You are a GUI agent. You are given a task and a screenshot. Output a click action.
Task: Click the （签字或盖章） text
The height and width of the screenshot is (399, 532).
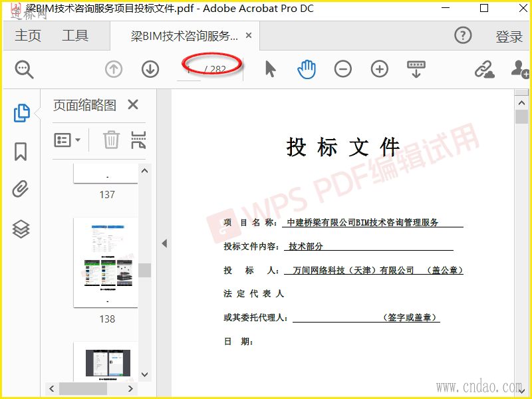pyautogui.click(x=410, y=317)
